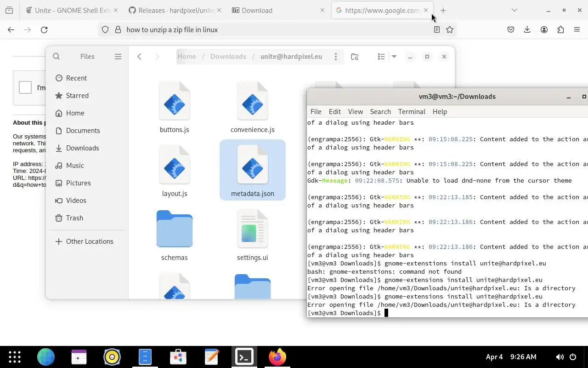The image size is (588, 368).
Task: Click the tracking protection shield icon
Action: coord(105,29)
